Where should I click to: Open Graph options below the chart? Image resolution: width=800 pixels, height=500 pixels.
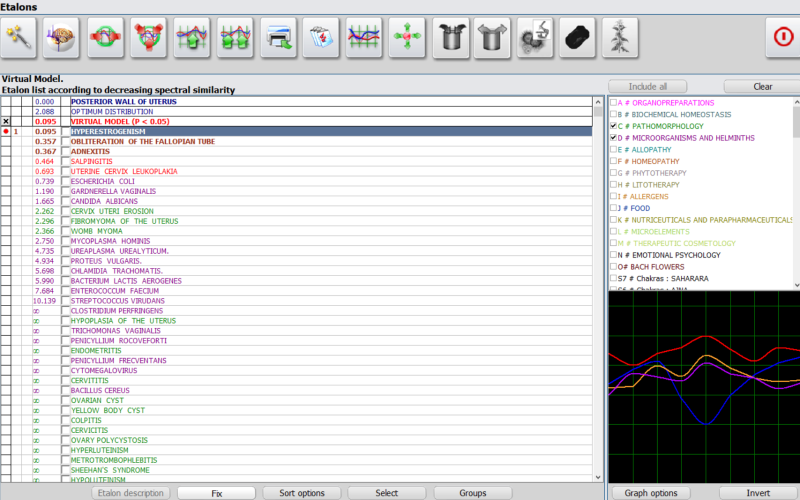coord(651,493)
